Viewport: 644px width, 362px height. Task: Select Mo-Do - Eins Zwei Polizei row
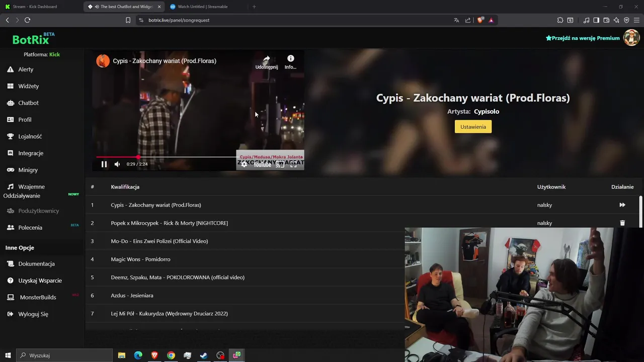(245, 241)
